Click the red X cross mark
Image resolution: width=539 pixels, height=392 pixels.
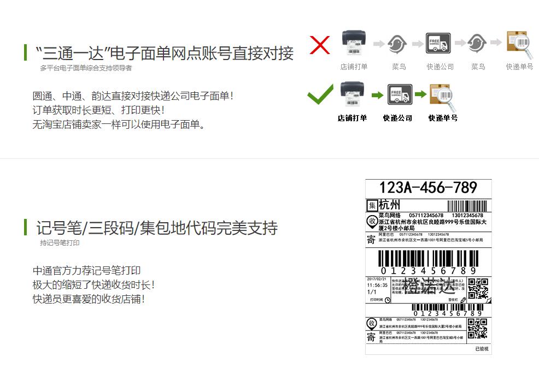[320, 45]
